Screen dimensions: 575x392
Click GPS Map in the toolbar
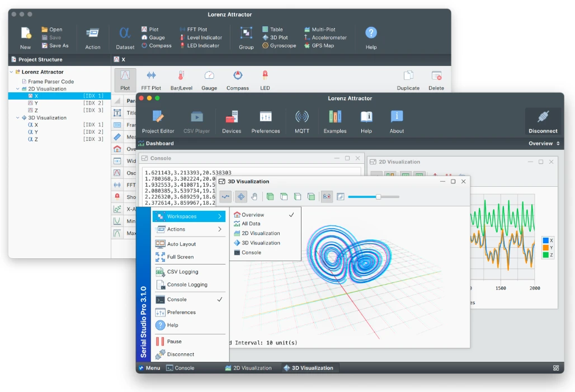pos(319,45)
